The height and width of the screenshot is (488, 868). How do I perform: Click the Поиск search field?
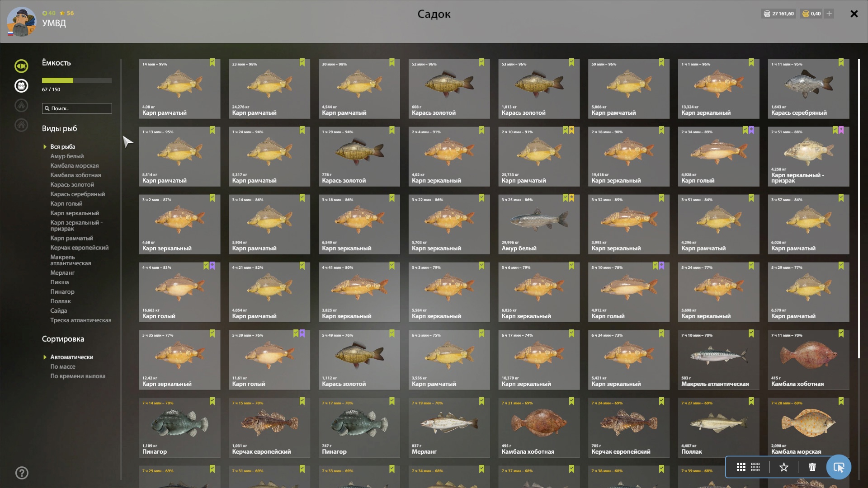coord(77,108)
